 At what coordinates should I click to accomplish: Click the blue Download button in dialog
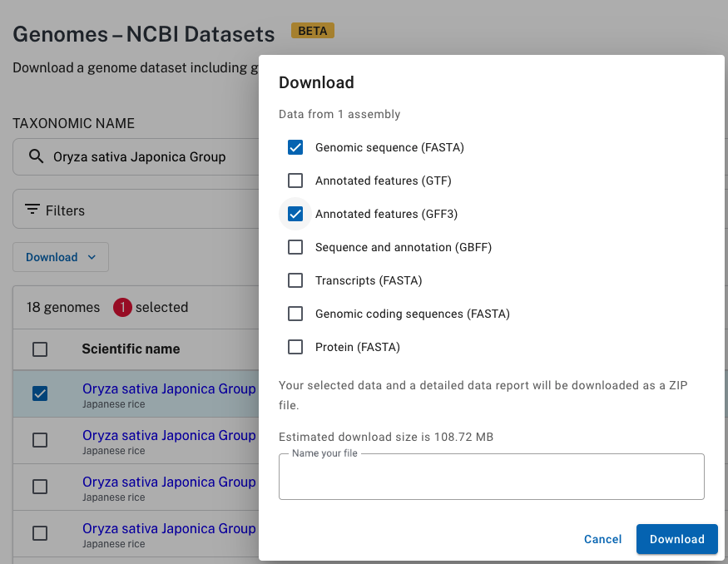pyautogui.click(x=677, y=539)
